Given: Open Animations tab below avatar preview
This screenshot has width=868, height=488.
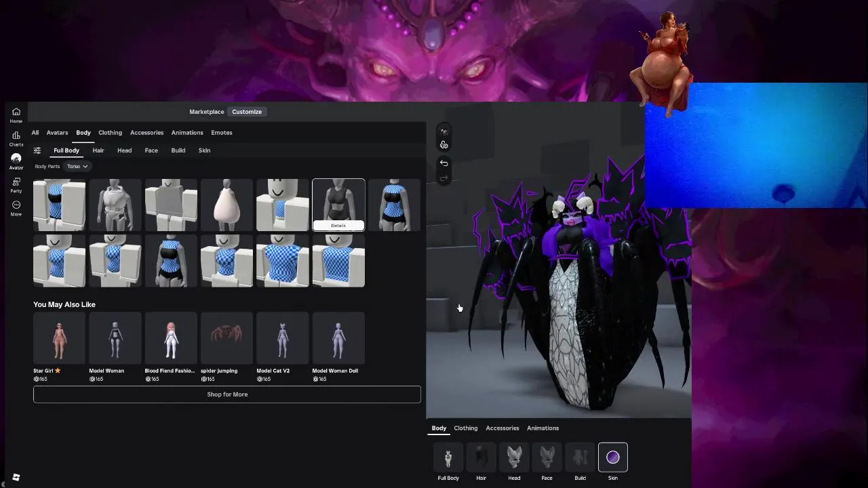Looking at the screenshot, I should click(x=543, y=428).
